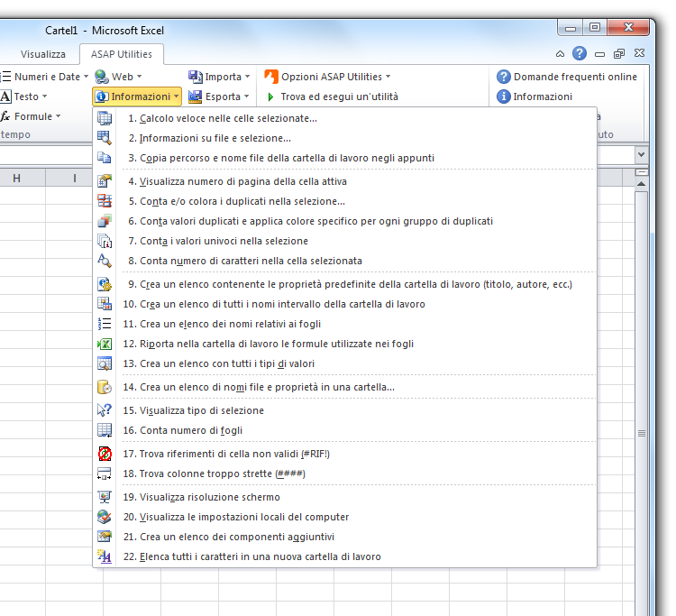Choose 'Visualizza risoluzione schermo'

tap(345, 497)
